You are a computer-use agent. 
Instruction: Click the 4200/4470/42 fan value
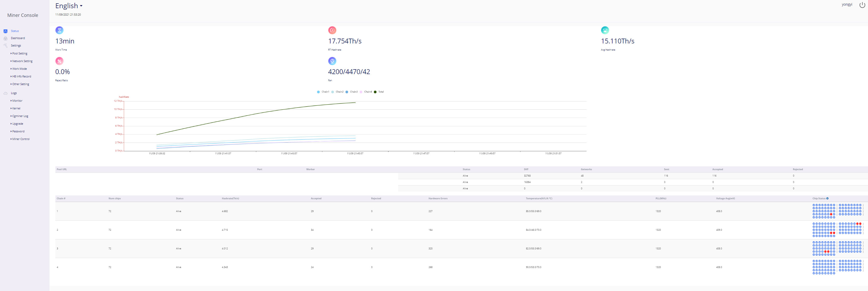click(349, 72)
